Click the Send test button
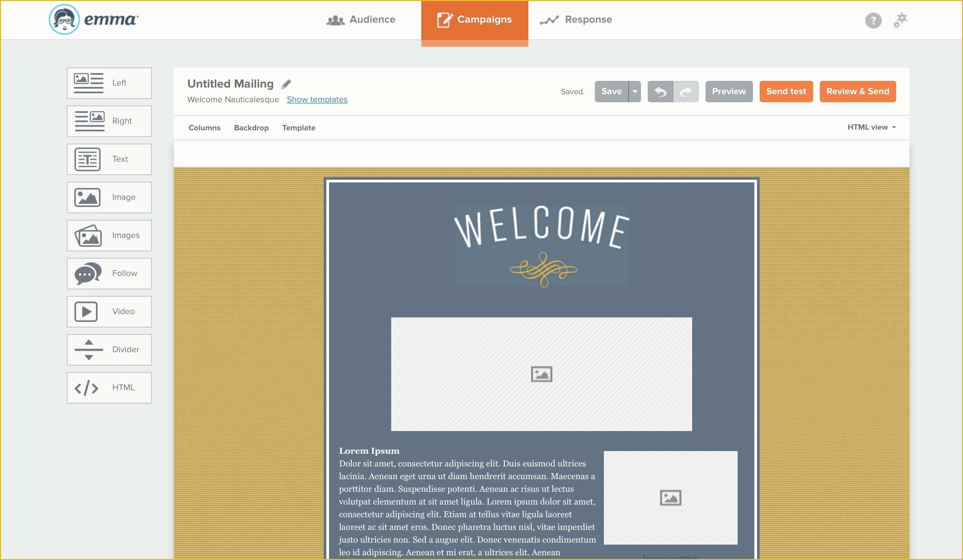 (x=786, y=91)
